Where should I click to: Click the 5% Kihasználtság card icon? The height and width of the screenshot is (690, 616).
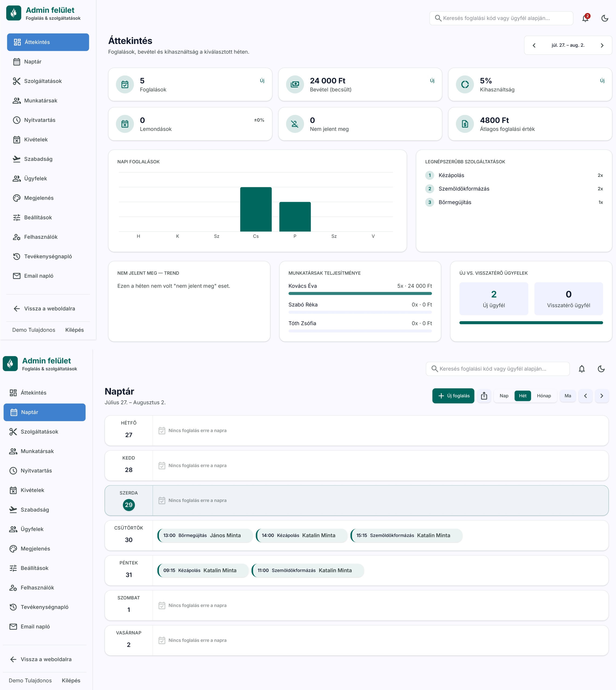tap(465, 85)
